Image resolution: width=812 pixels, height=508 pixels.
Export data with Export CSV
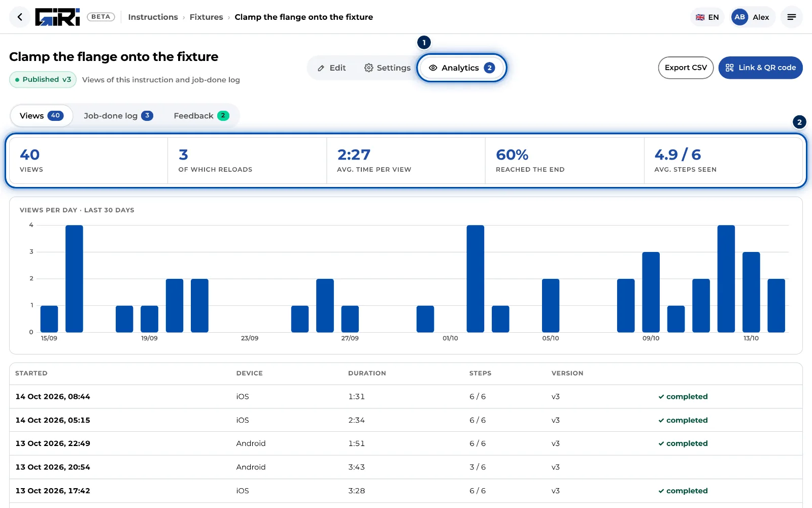coord(686,68)
